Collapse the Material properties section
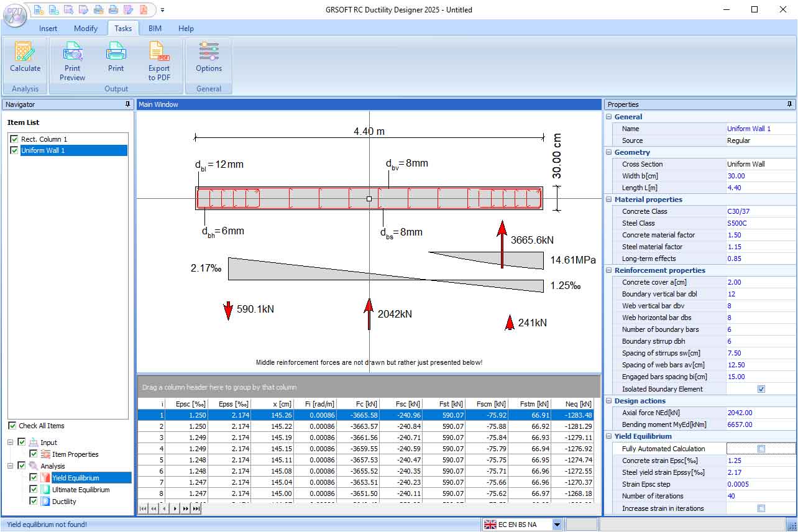Image resolution: width=798 pixels, height=532 pixels. pos(608,199)
